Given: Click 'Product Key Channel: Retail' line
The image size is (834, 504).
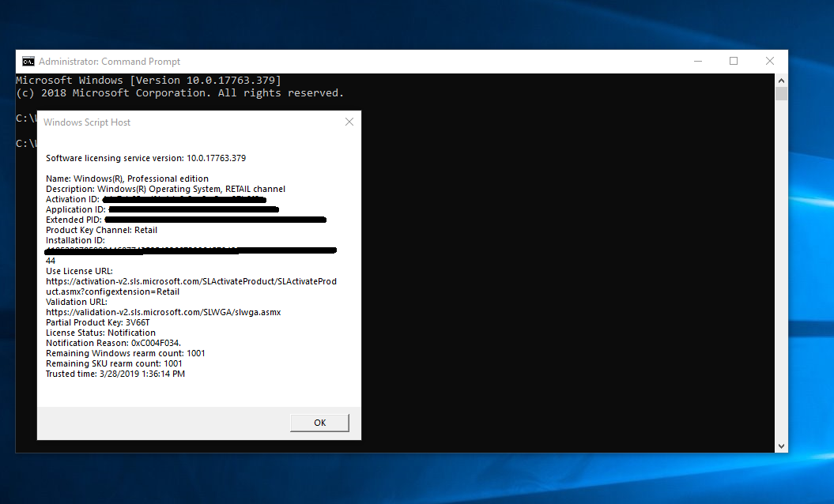Looking at the screenshot, I should click(102, 230).
